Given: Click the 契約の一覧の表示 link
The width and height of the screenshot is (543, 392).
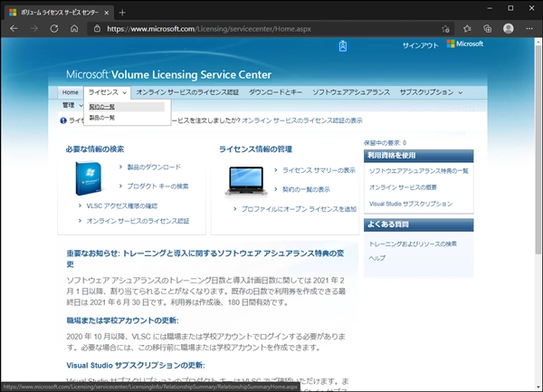Looking at the screenshot, I should (x=306, y=189).
